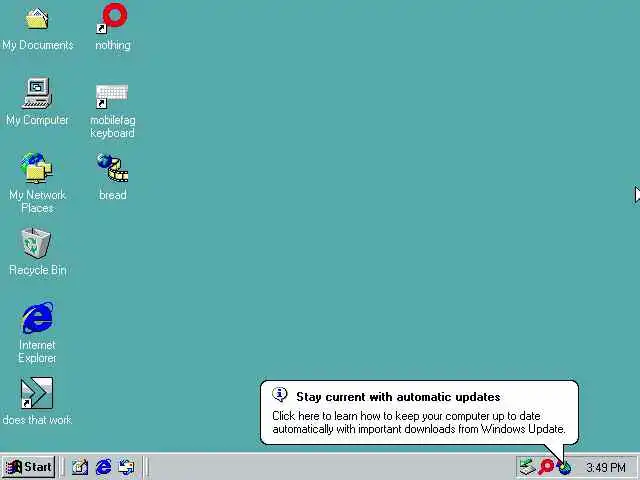Click the 'My Computer' label text
640x480 pixels.
point(37,120)
